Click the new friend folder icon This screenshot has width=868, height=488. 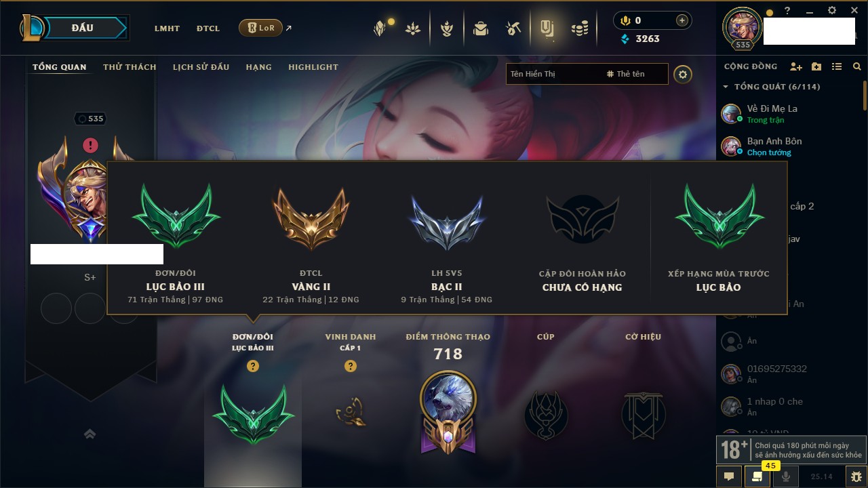pos(816,66)
